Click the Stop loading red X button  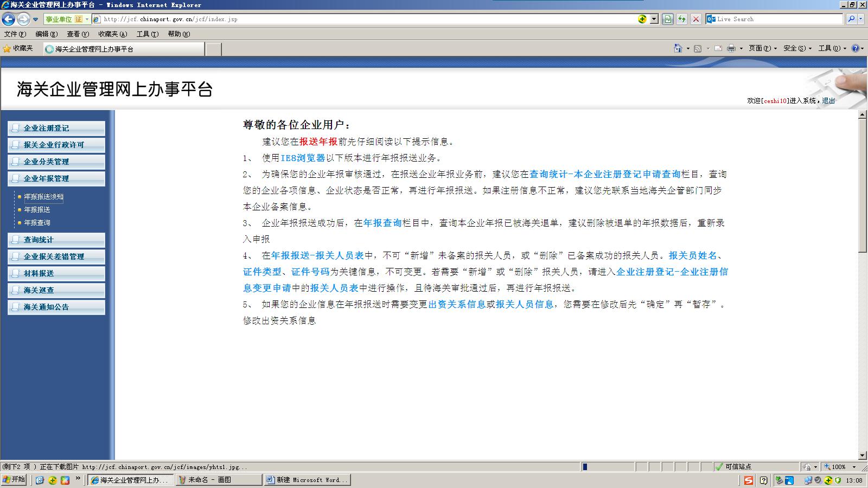coord(696,19)
